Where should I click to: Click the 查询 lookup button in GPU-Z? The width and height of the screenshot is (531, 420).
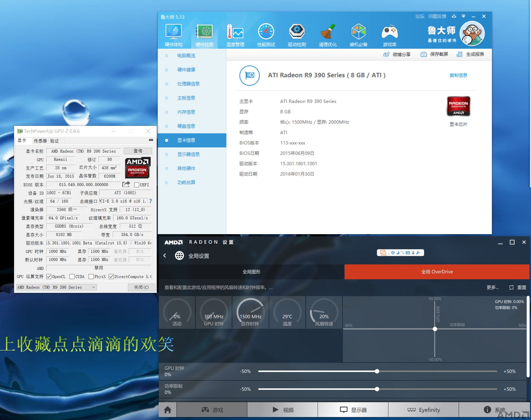coord(138,151)
